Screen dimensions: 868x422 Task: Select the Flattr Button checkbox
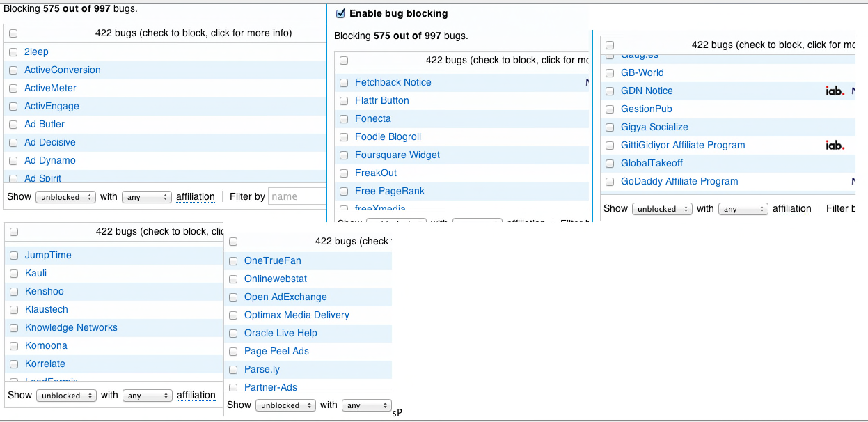344,101
